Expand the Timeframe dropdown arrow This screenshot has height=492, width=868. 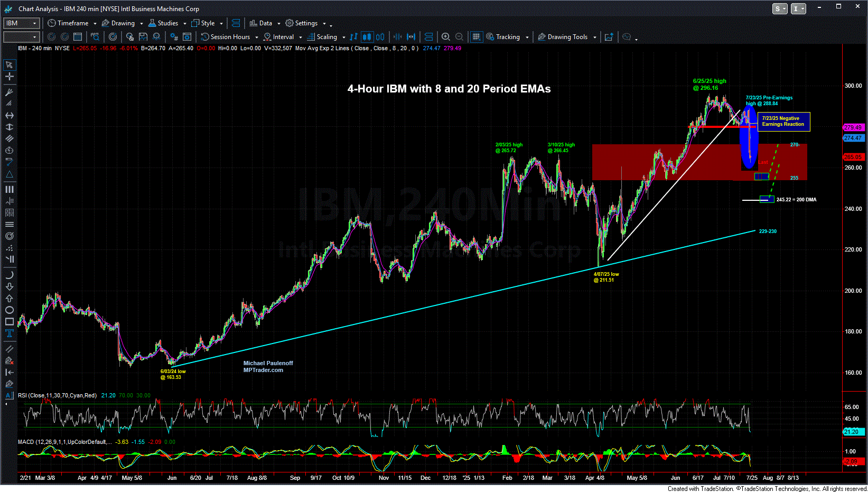pyautogui.click(x=95, y=23)
